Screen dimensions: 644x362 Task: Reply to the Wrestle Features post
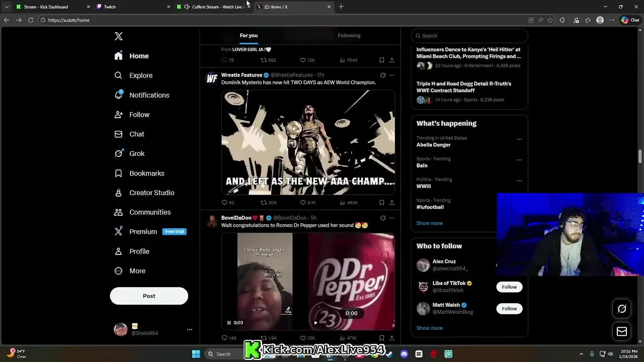pos(225,203)
